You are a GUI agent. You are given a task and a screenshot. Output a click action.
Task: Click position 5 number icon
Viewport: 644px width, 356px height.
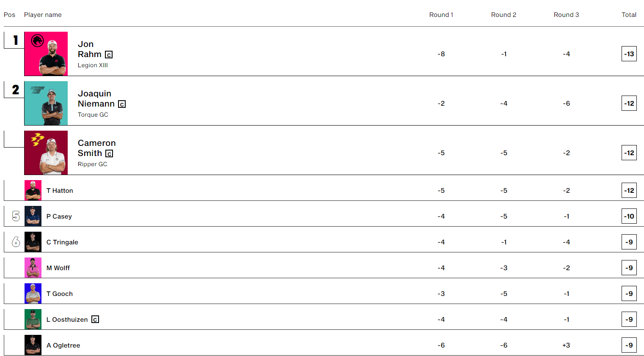pos(16,216)
